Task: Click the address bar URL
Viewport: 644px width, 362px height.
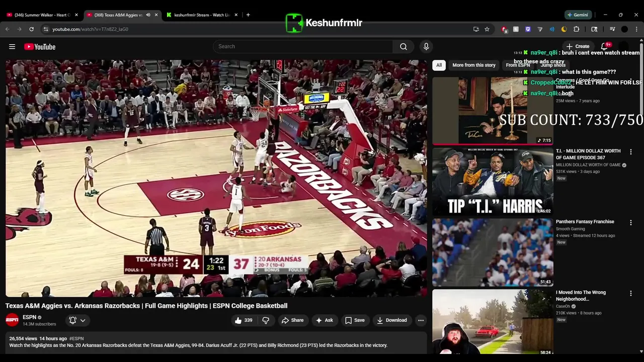Action: [90, 29]
